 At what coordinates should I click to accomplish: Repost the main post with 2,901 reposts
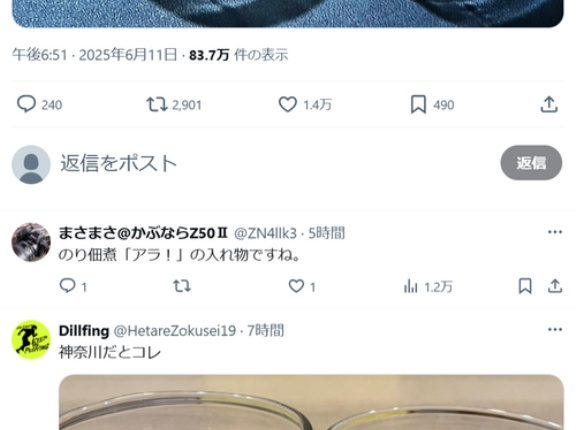tap(157, 104)
